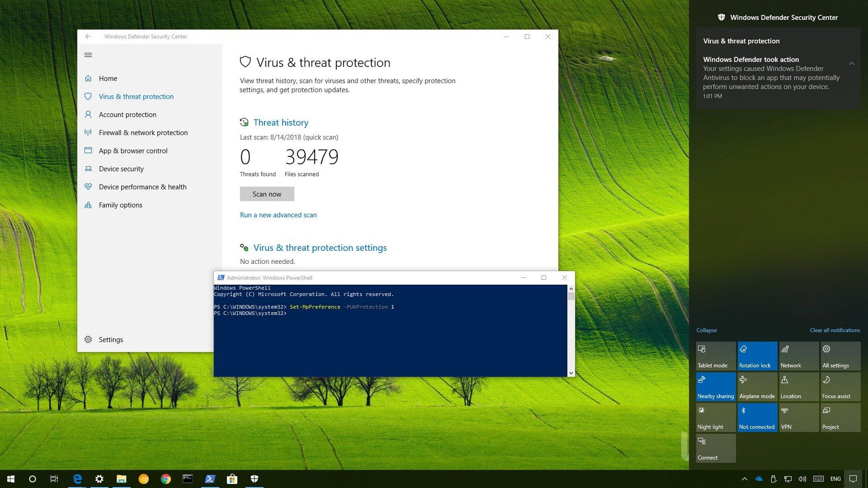868x488 pixels.
Task: Toggle Rotation lock quick action tile
Action: tap(757, 356)
